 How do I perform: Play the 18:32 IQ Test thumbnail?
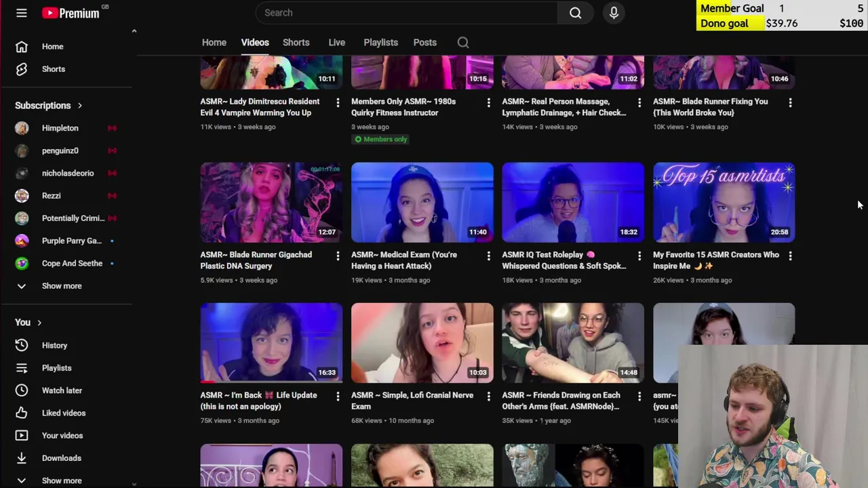click(573, 202)
